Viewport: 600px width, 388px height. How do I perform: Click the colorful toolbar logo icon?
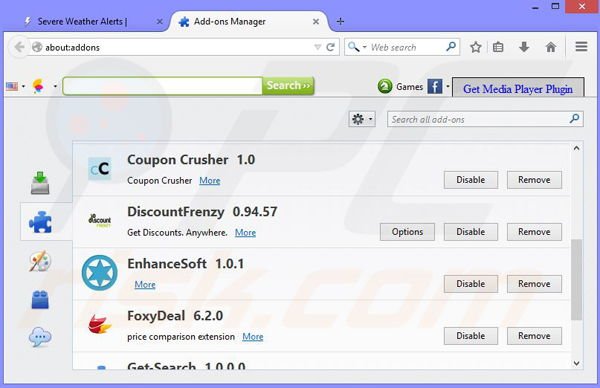pyautogui.click(x=38, y=86)
